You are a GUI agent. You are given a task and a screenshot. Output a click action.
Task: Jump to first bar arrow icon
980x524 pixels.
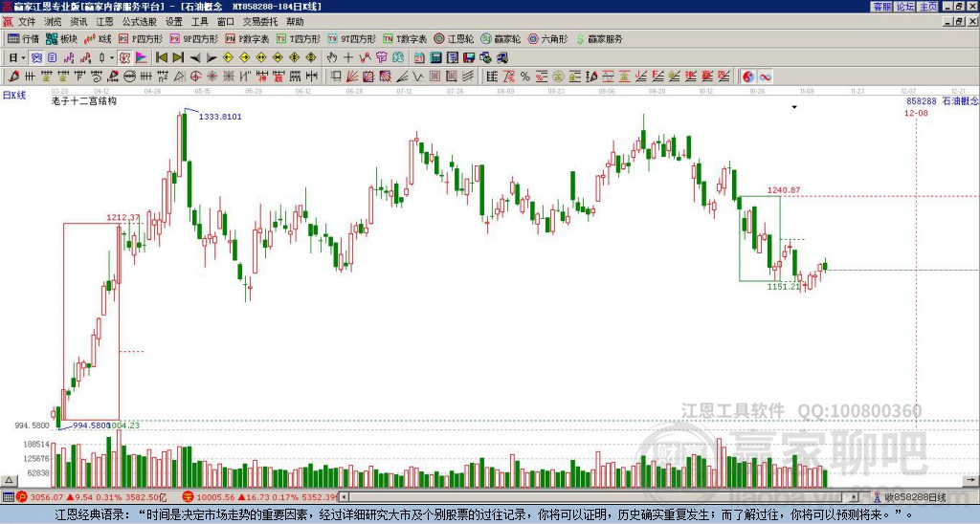pyautogui.click(x=161, y=57)
